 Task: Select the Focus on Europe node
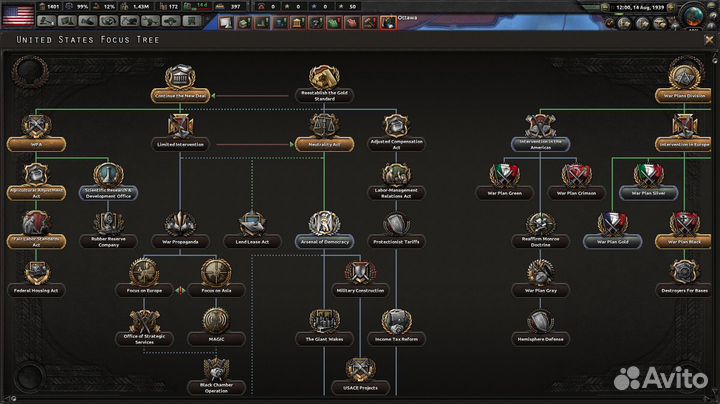144,280
